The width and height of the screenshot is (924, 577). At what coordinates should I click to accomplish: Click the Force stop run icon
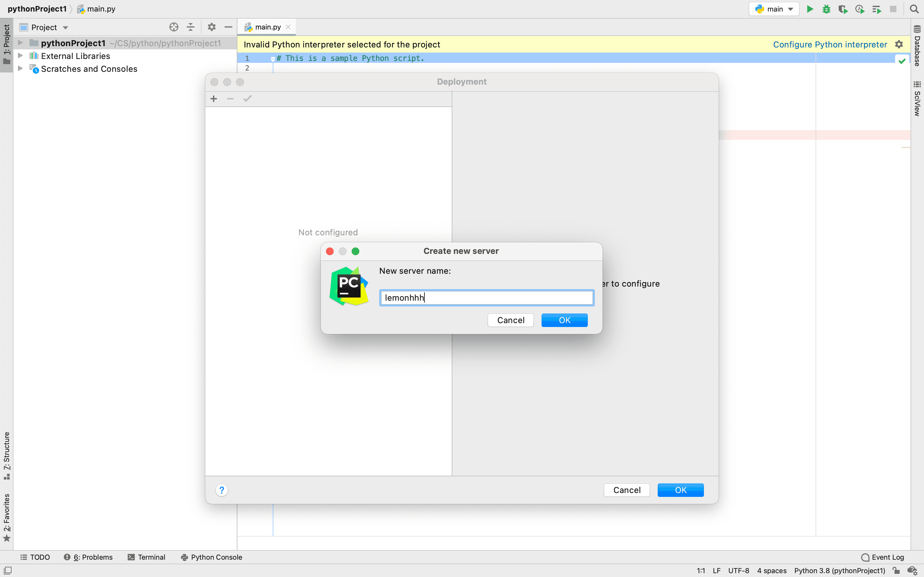890,9
